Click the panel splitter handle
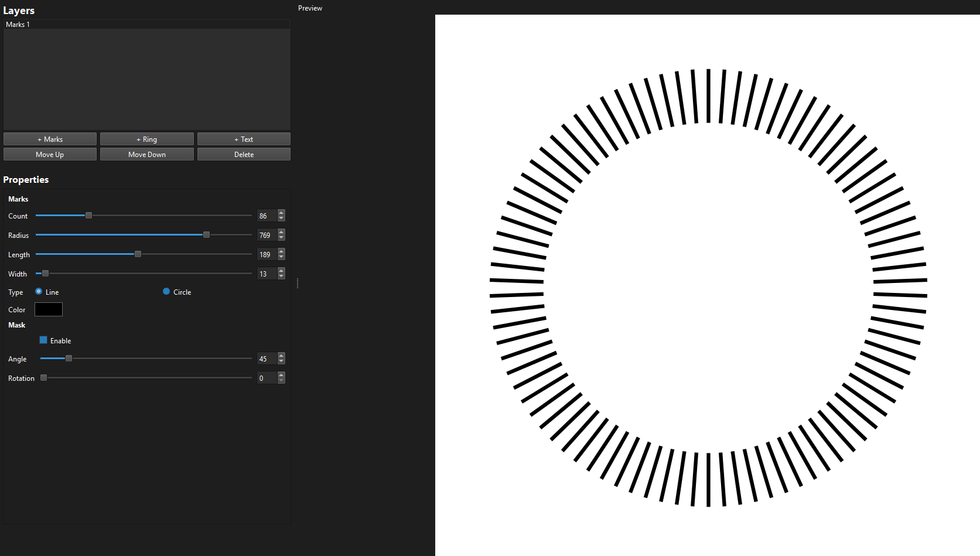 tap(298, 284)
